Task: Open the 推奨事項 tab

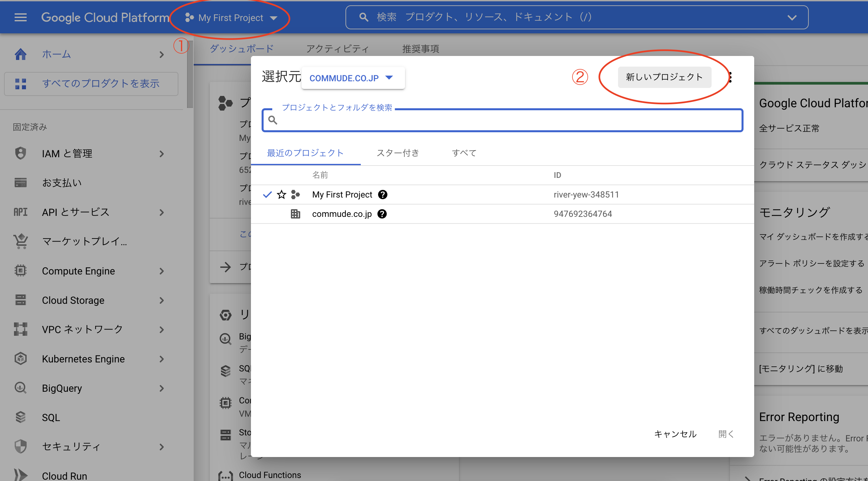Action: tap(421, 49)
